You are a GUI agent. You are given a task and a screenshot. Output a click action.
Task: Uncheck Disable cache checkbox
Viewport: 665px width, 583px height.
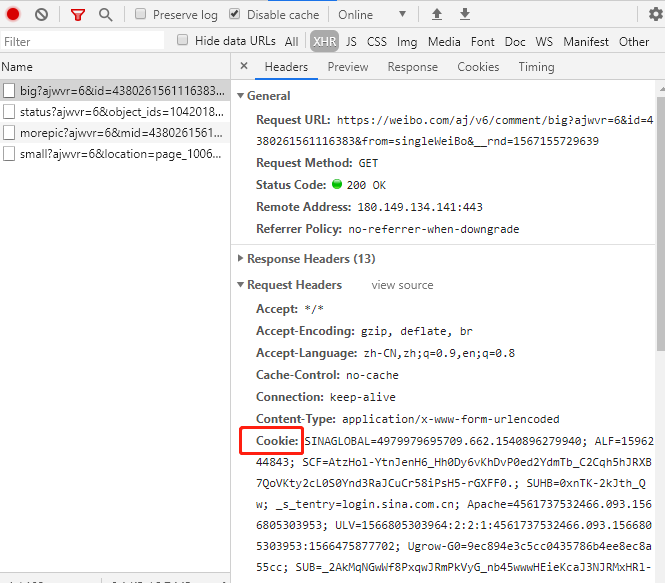pos(235,14)
